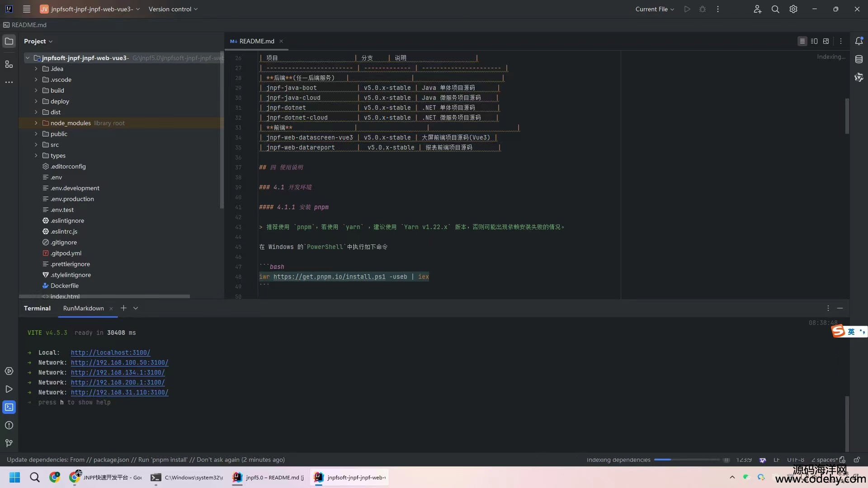This screenshot has height=488, width=868.
Task: Switch to the C:\Windows\system32 console taskbar item
Action: pos(187,477)
